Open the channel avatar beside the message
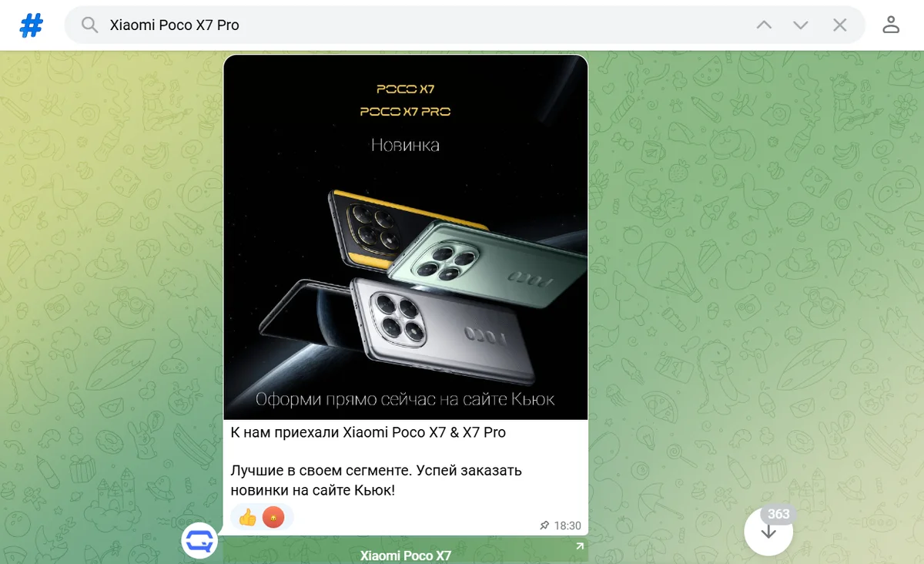The height and width of the screenshot is (564, 924). click(199, 540)
